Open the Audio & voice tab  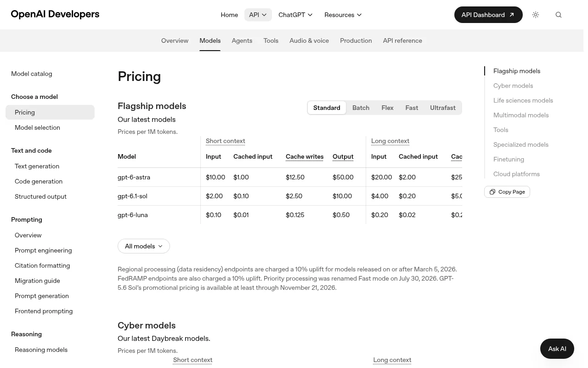pyautogui.click(x=309, y=40)
